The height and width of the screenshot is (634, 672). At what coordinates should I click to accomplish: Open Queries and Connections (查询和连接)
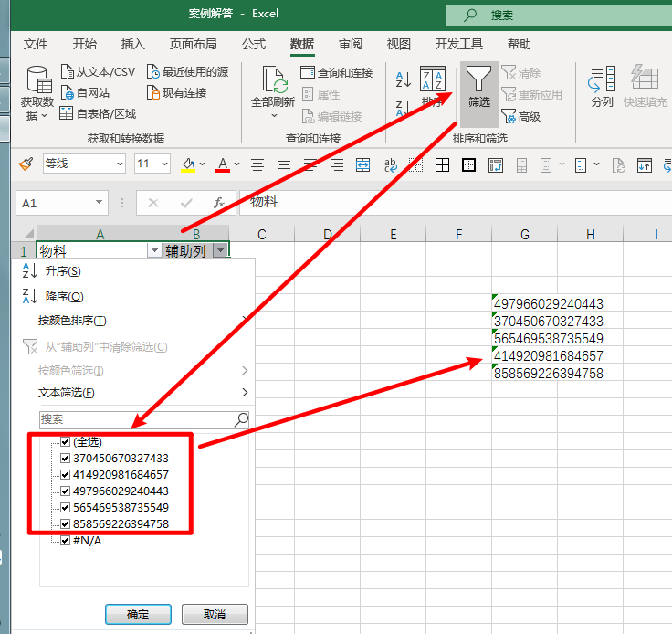click(336, 72)
